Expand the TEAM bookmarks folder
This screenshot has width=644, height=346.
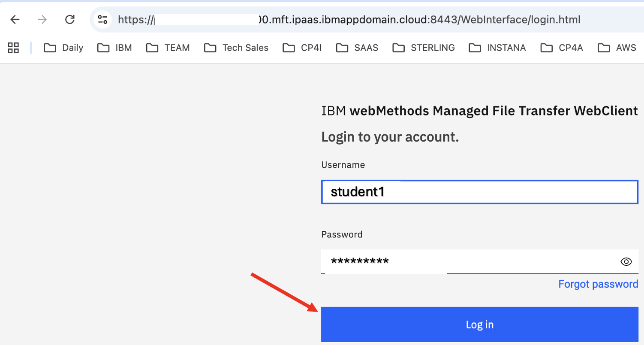tap(168, 48)
